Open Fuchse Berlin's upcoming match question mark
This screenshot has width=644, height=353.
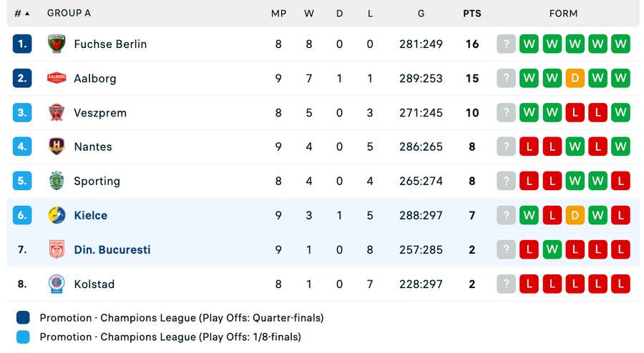(x=506, y=44)
